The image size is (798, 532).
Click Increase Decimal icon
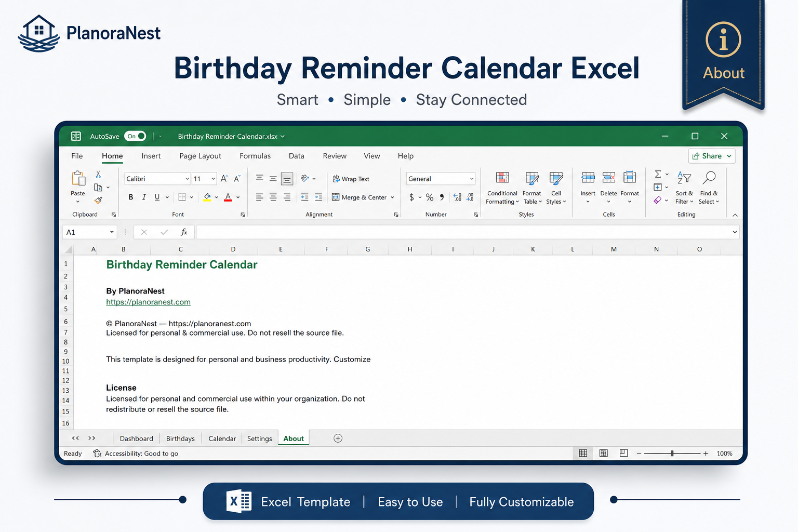pyautogui.click(x=457, y=197)
